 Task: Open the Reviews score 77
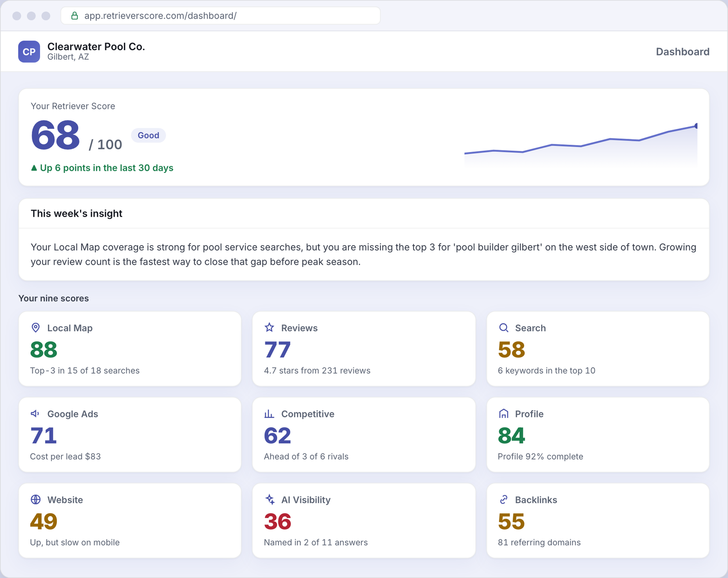pyautogui.click(x=277, y=350)
